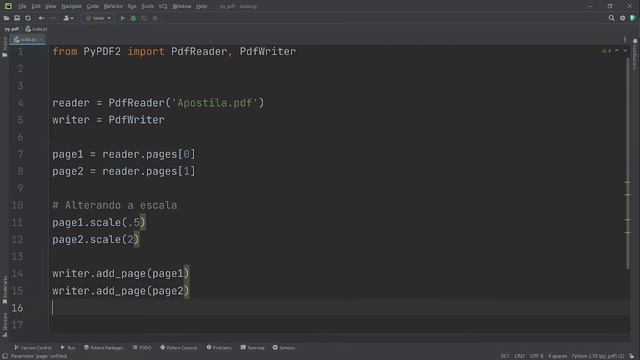The height and width of the screenshot is (360, 640).
Task: Open the TODO tool window
Action: tap(142, 348)
